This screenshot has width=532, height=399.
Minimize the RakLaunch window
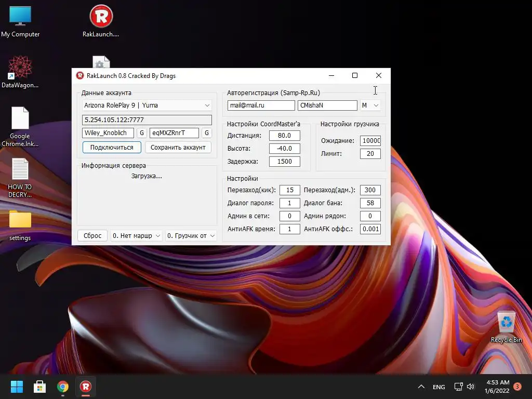(x=331, y=75)
